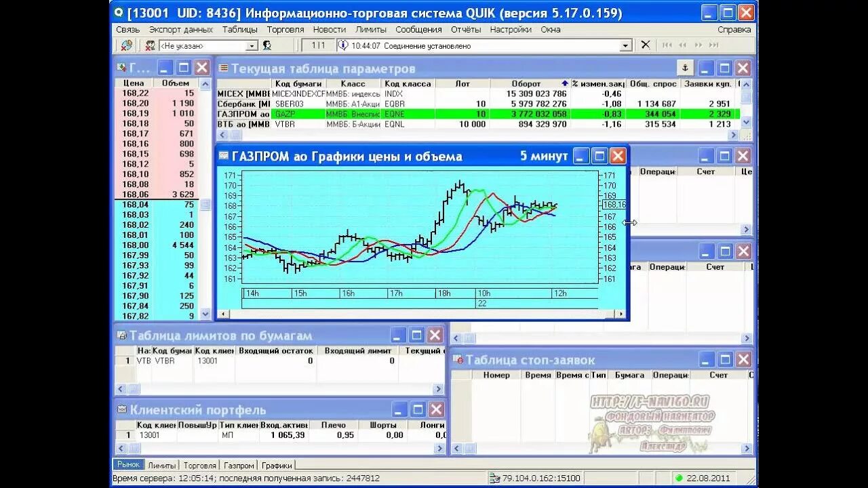Click the connection status toolbar icon
The image size is (868, 488).
pyautogui.click(x=126, y=45)
